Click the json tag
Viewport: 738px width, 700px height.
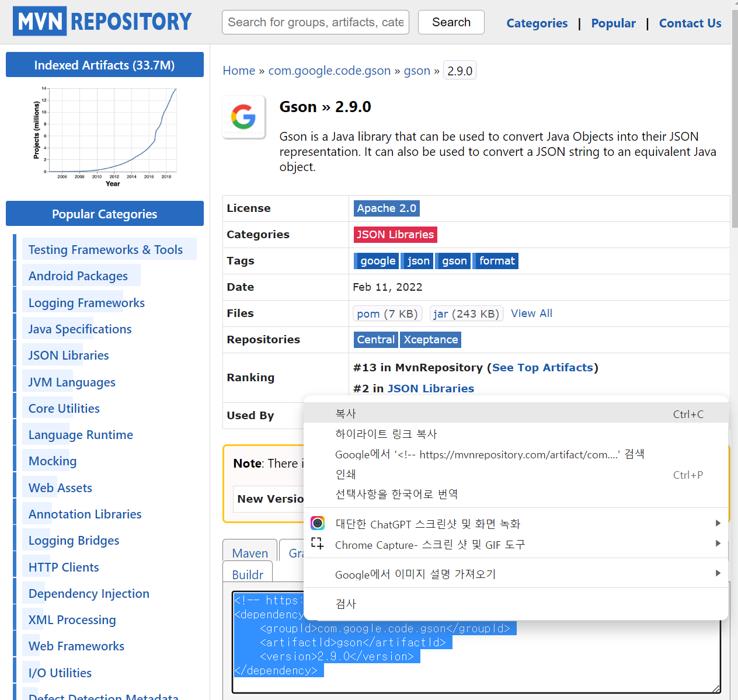417,261
